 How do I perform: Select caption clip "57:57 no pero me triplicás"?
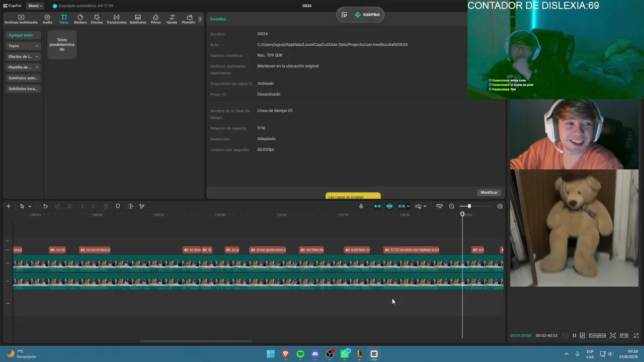[412, 250]
